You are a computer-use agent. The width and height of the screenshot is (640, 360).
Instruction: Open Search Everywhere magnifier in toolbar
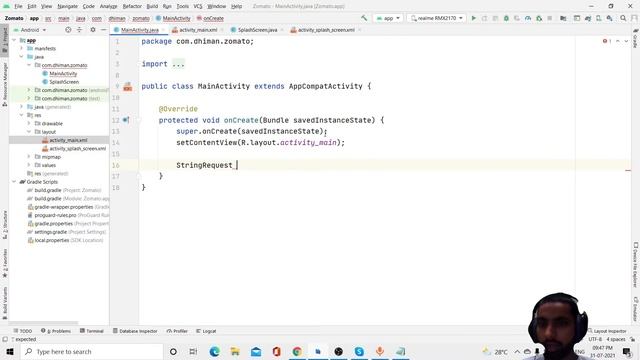(623, 18)
